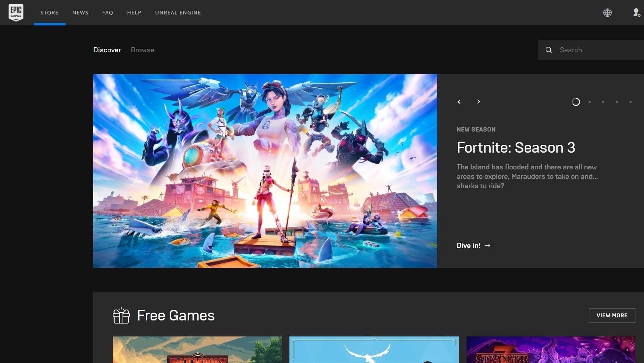Open the blue bird free game thumbnail
Screen dimensions: 644x363
point(374,350)
